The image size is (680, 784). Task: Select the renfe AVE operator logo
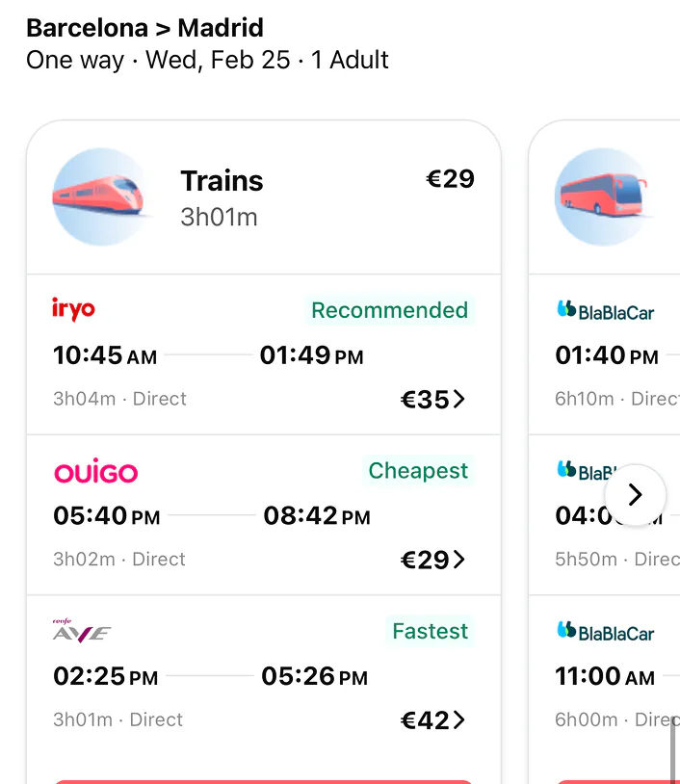79,631
